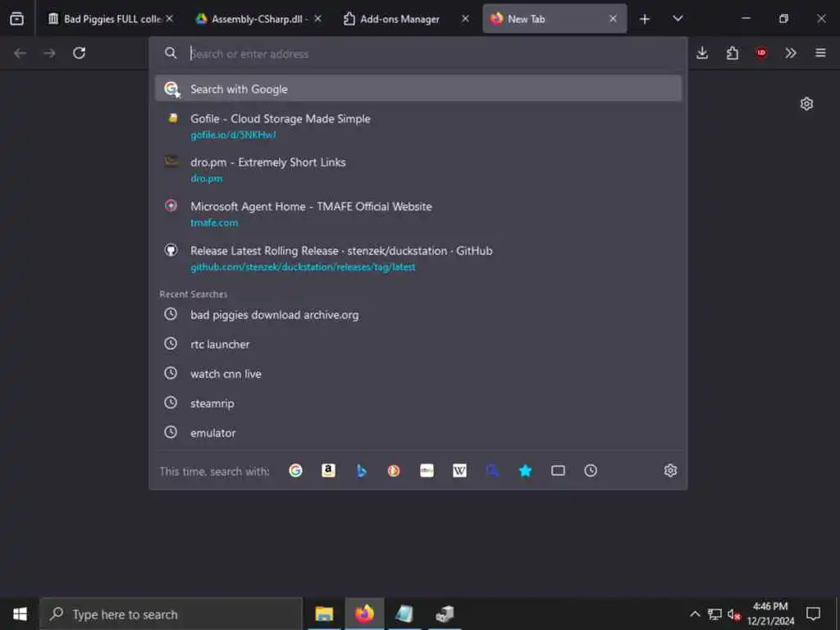Close the Assembly-CSharp.dll tab
The width and height of the screenshot is (840, 630).
click(317, 19)
